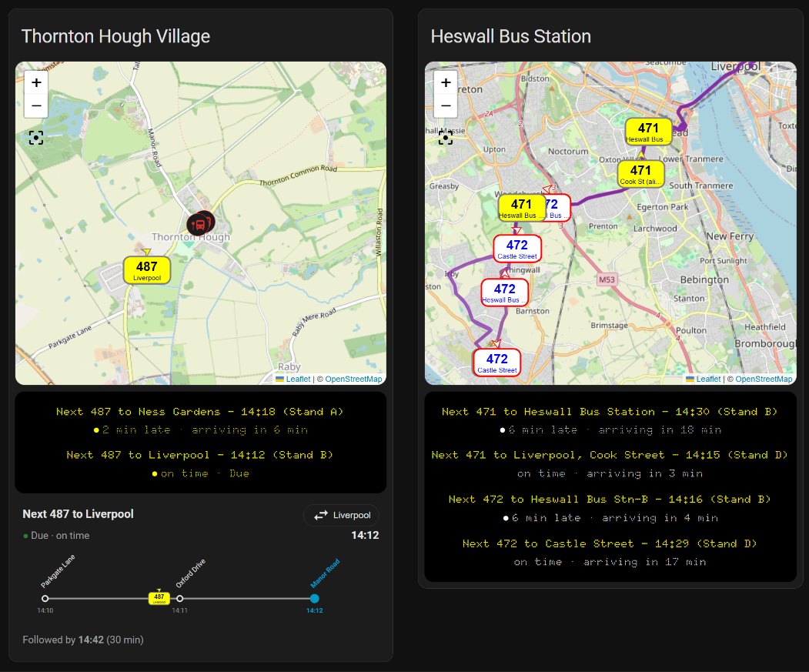Recenter the Thornton Hough map view
809x672 pixels.
pyautogui.click(x=36, y=138)
